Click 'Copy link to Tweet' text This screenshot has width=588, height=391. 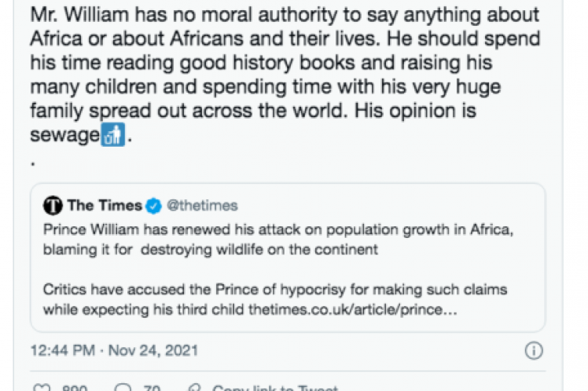[x=275, y=388]
